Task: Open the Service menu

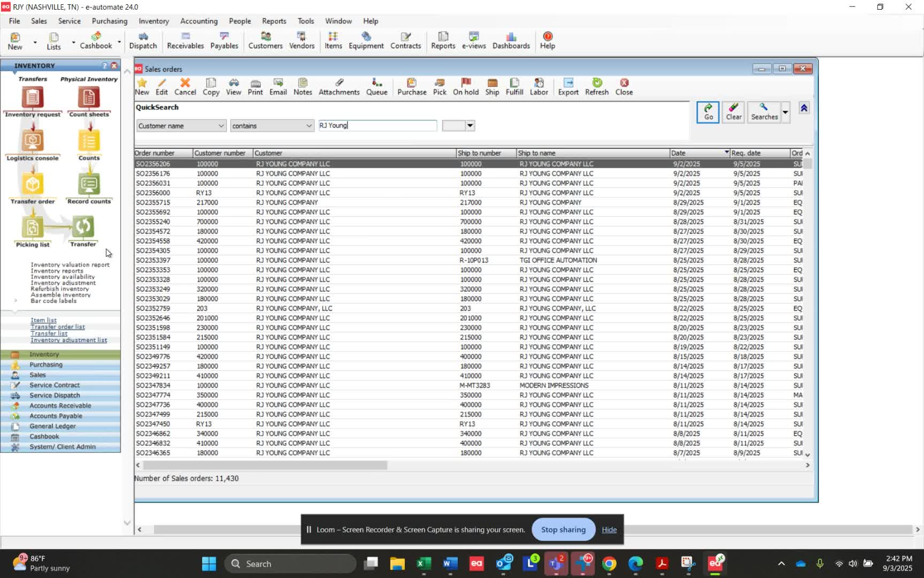Action: pos(70,21)
